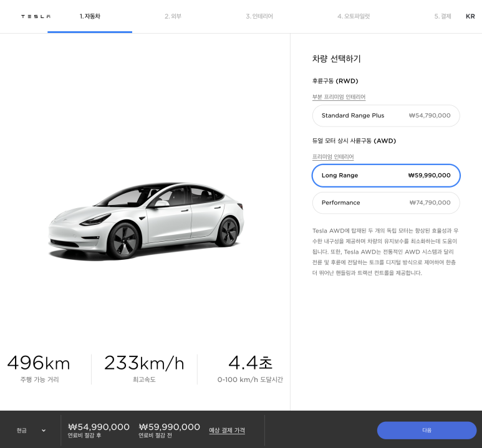Click the 233km/h top speed value
The image size is (482, 448).
tap(144, 363)
